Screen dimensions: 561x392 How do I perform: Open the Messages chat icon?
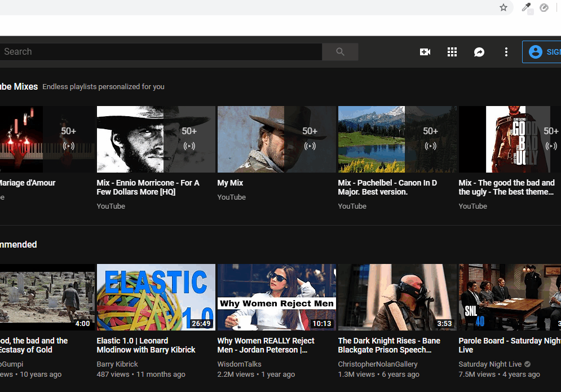(x=479, y=51)
